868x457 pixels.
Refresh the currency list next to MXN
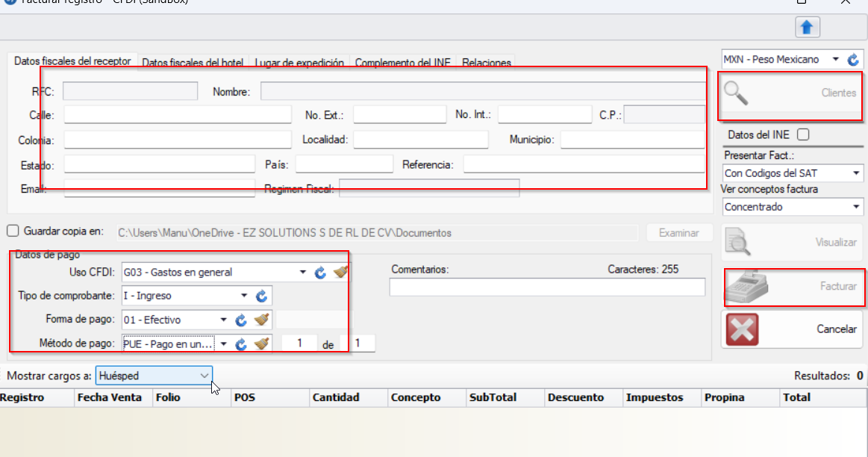point(853,60)
